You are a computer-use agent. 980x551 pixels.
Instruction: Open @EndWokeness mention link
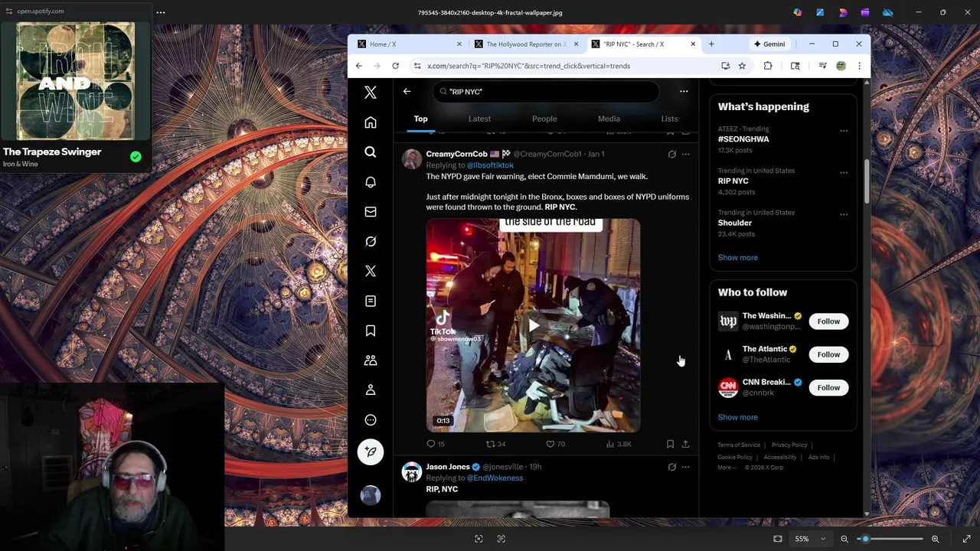(495, 478)
